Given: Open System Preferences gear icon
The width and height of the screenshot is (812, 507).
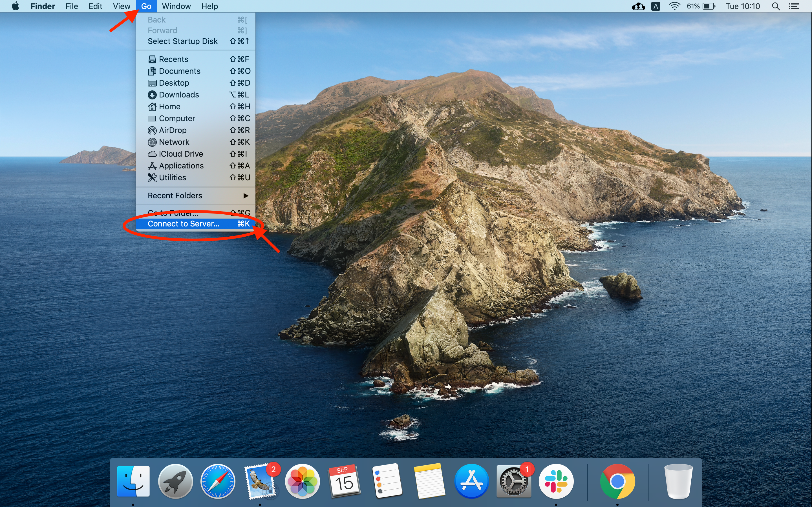Looking at the screenshot, I should tap(513, 481).
